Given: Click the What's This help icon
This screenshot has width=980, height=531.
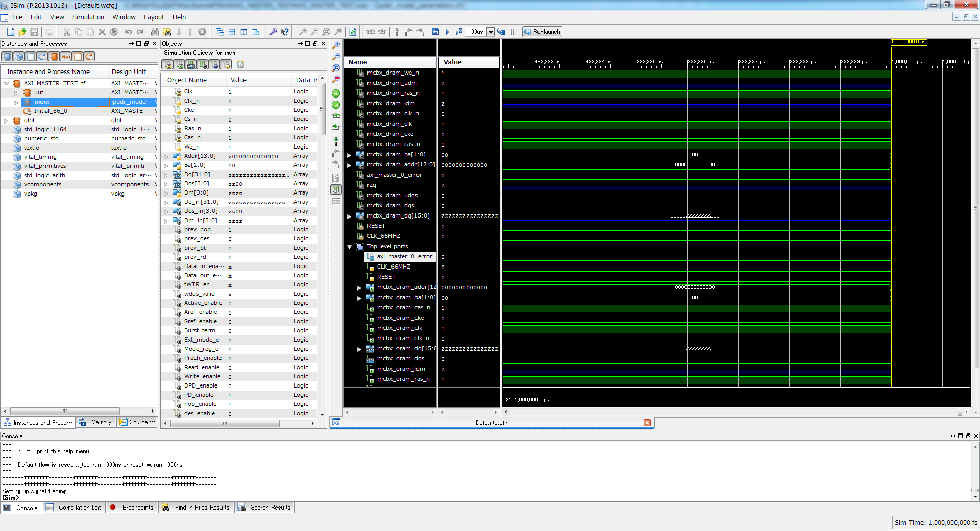Looking at the screenshot, I should [285, 32].
